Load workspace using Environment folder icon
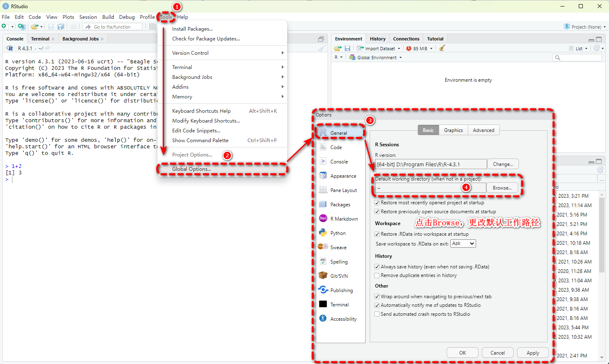The image size is (609, 364). pyautogui.click(x=337, y=48)
